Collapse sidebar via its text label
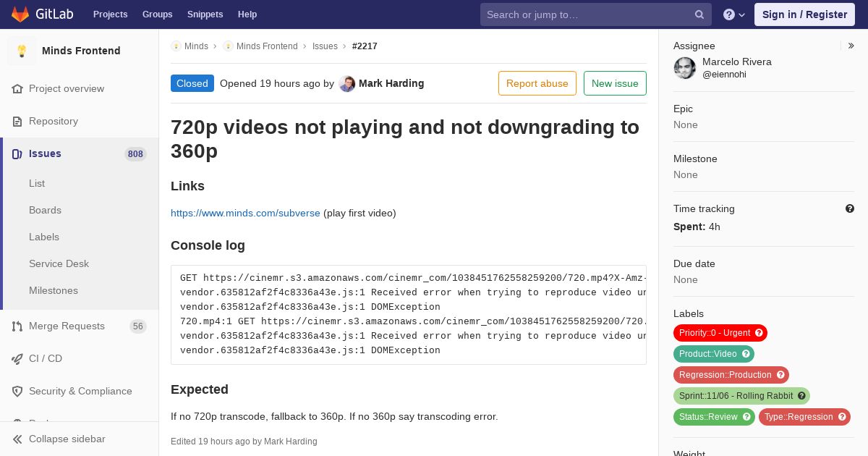868x456 pixels. point(67,439)
